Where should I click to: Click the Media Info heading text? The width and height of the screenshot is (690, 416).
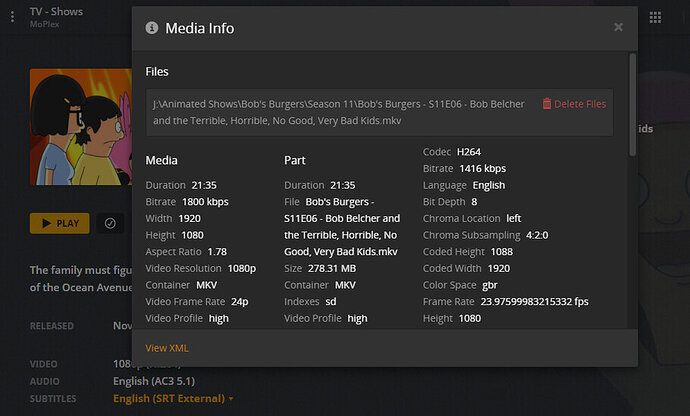200,28
